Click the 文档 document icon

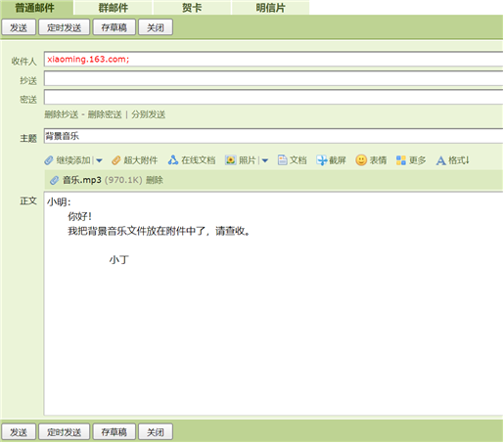click(x=282, y=160)
